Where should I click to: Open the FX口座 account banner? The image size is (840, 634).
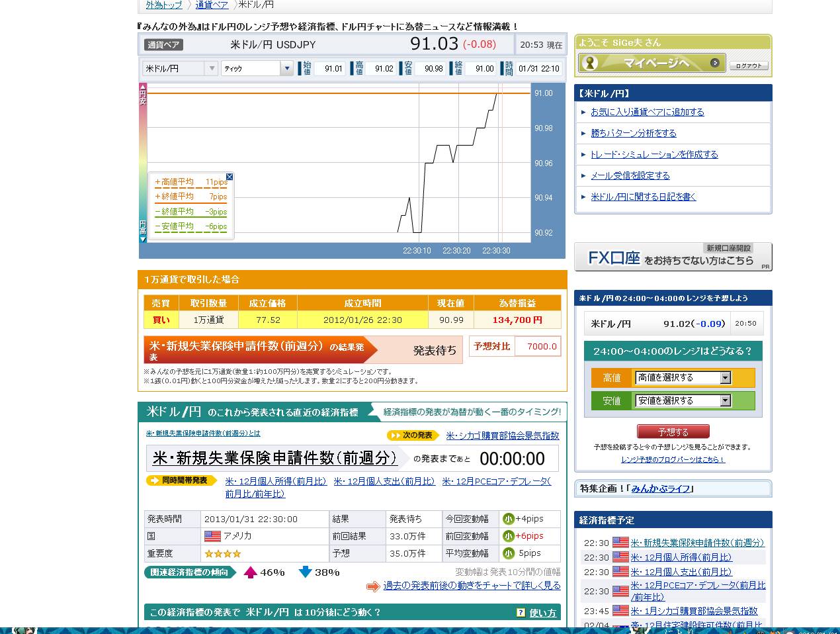(673, 257)
